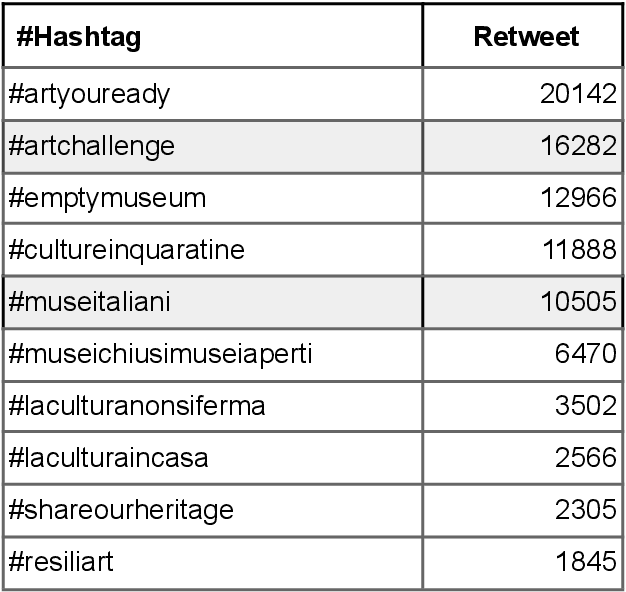Click the #emptymuseum cell
Image resolution: width=626 pixels, height=592 pixels.
(107, 198)
